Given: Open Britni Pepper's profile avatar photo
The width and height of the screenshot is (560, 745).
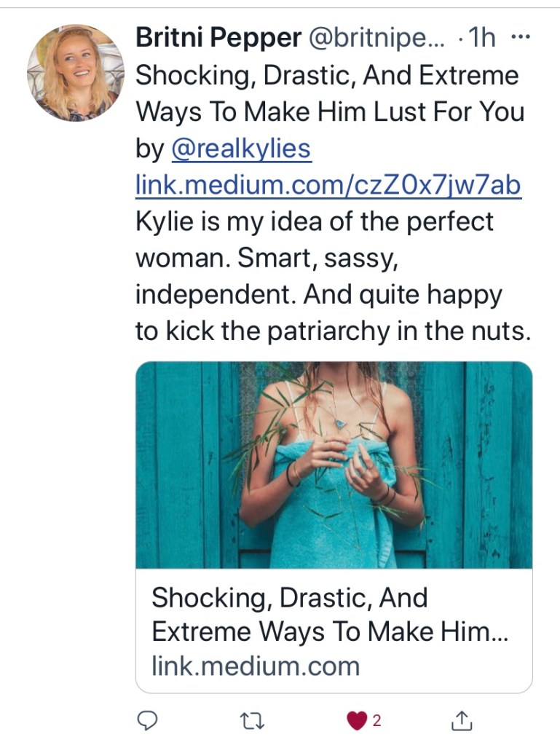Looking at the screenshot, I should click(76, 72).
